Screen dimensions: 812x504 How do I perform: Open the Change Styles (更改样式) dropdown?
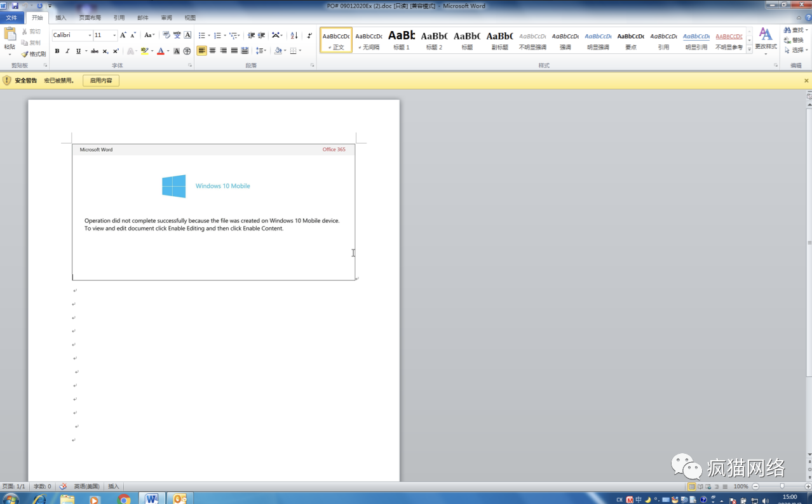(x=766, y=42)
